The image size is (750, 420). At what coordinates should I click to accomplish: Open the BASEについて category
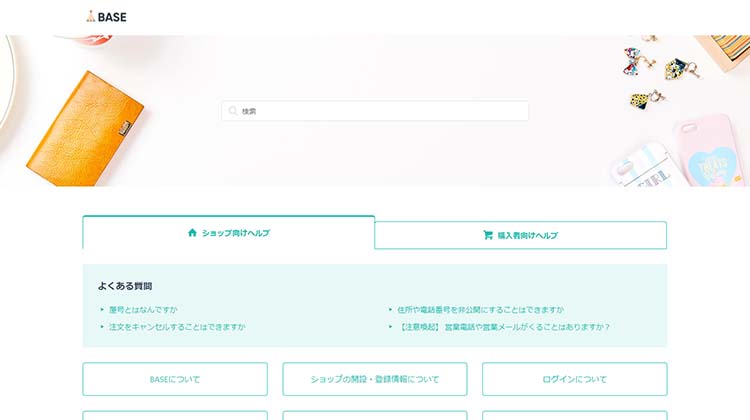(x=175, y=379)
